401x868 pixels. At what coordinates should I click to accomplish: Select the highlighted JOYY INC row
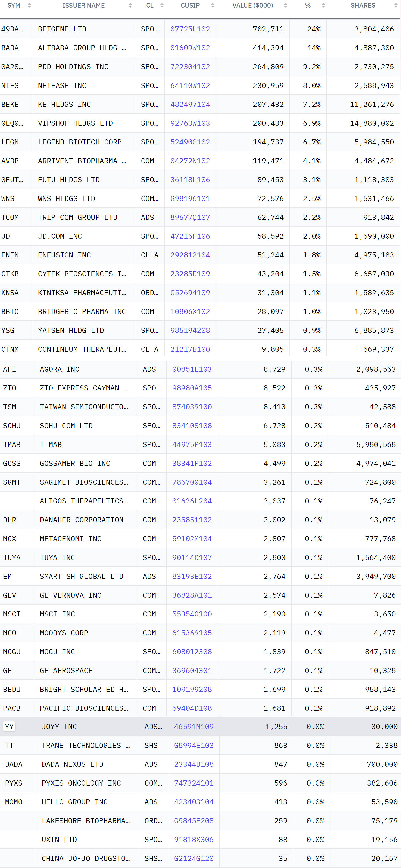click(x=200, y=727)
